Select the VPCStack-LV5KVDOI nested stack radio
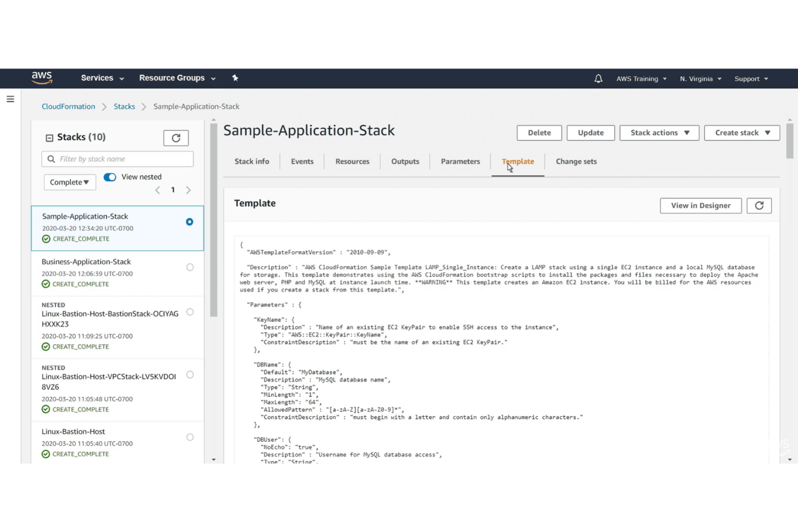Viewport: 798px width, 532px height. tap(190, 375)
